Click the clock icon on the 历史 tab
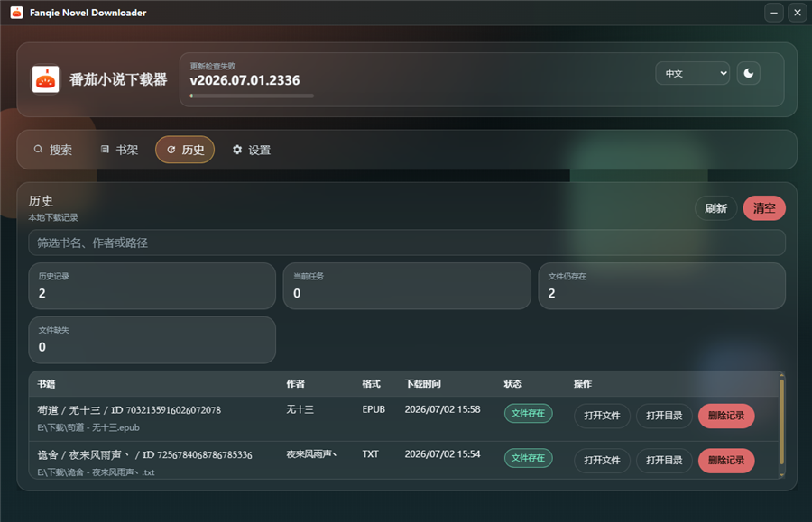812x522 pixels. pos(171,150)
